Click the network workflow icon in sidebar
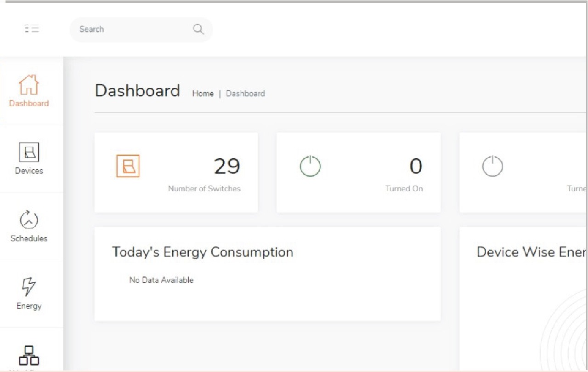Viewport: 588px width, 372px height. [29, 355]
